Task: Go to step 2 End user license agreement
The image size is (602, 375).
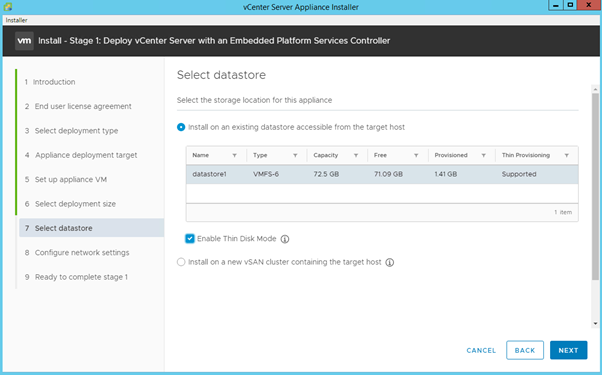Action: click(78, 106)
